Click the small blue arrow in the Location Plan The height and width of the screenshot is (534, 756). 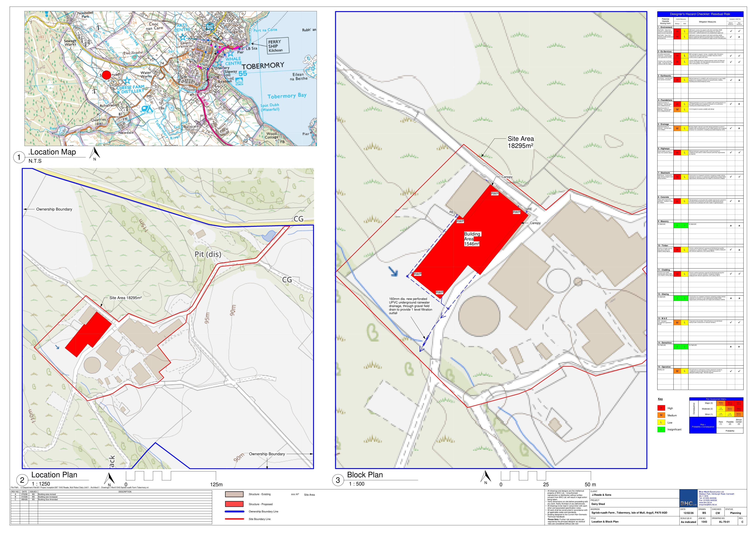click(x=57, y=347)
